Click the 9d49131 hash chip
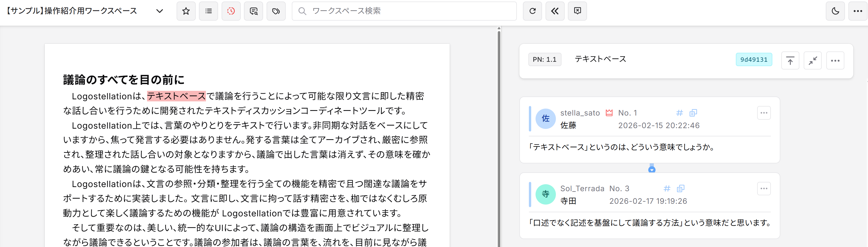Image resolution: width=868 pixels, height=247 pixels. click(x=754, y=59)
